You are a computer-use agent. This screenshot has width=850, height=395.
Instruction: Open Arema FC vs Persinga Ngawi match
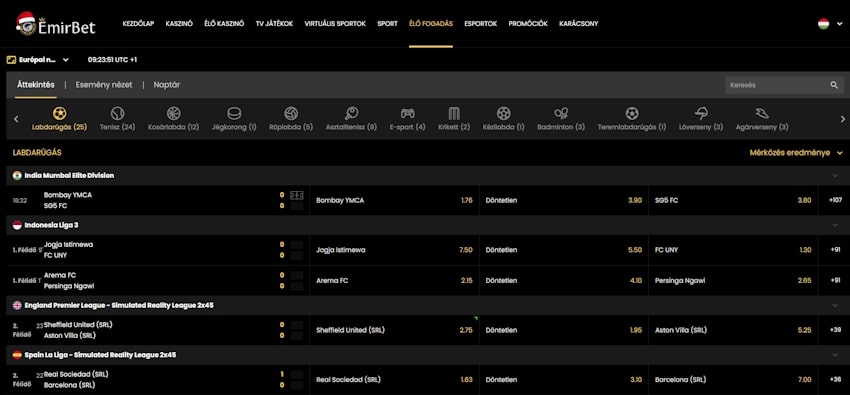click(x=157, y=281)
